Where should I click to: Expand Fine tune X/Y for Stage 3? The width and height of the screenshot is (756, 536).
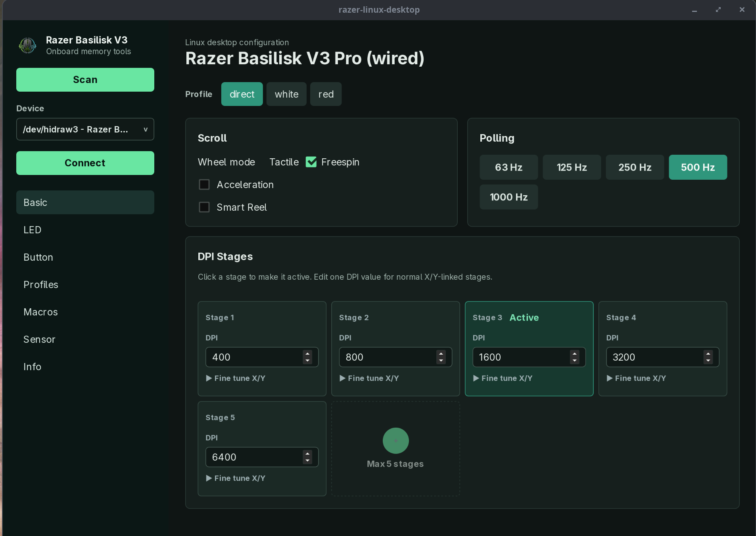click(503, 378)
